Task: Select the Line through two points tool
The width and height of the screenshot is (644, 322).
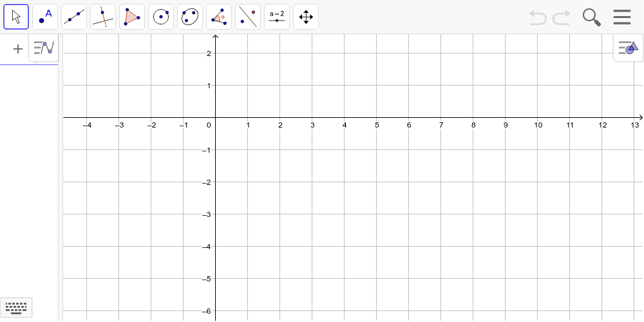Action: (x=74, y=17)
